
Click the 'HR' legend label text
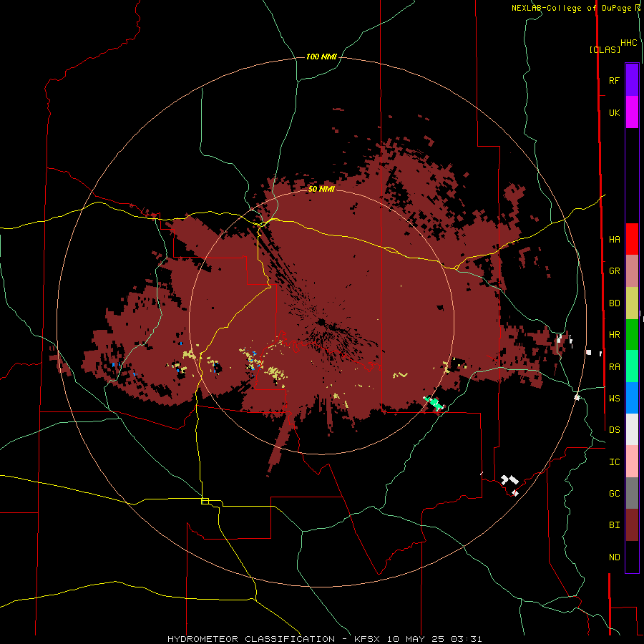(614, 335)
